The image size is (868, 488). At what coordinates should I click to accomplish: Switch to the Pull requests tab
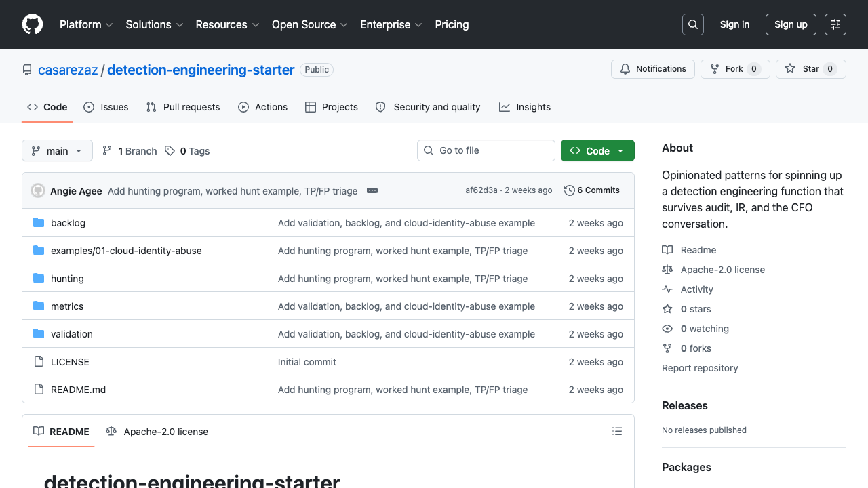183,107
